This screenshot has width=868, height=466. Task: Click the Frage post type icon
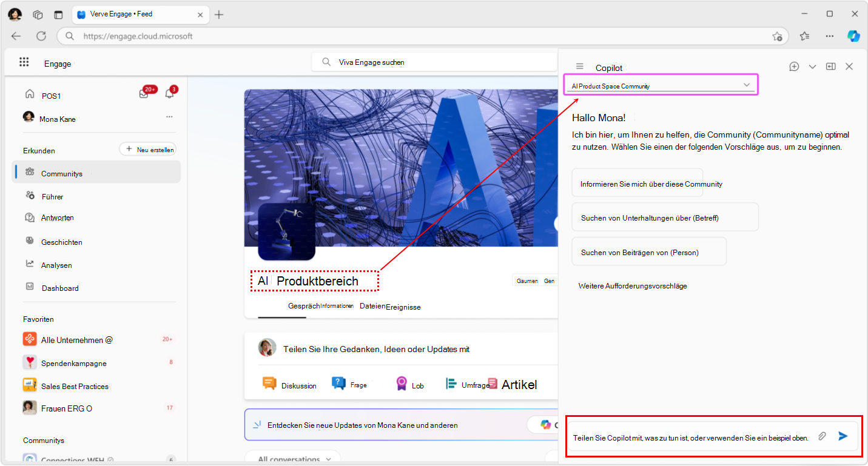pos(338,384)
